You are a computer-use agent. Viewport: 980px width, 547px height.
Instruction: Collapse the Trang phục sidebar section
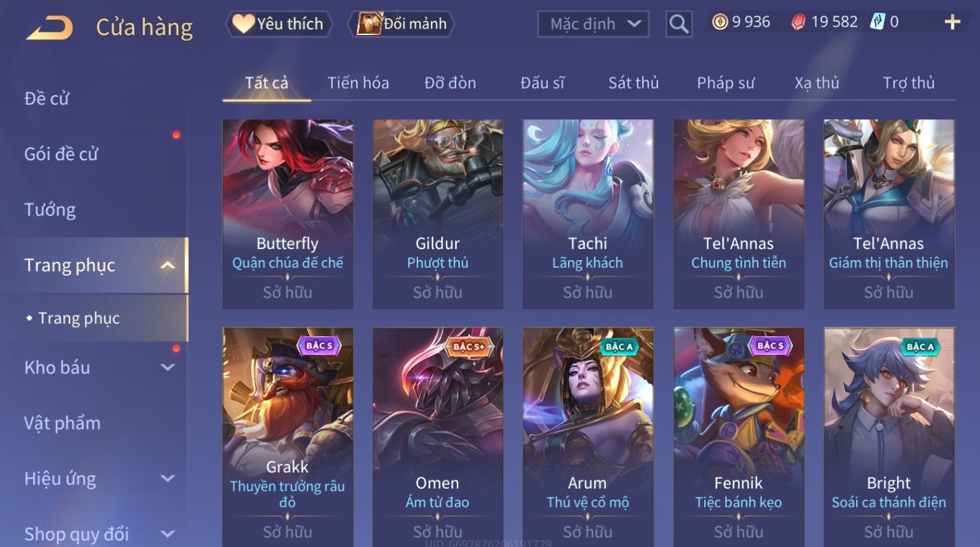coord(167,265)
